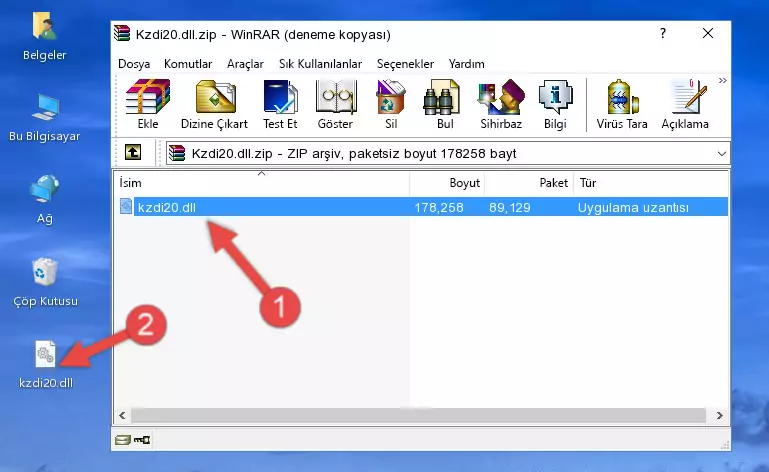This screenshot has width=769, height=472.
Task: Open the Açıklama comment tool
Action: (685, 104)
